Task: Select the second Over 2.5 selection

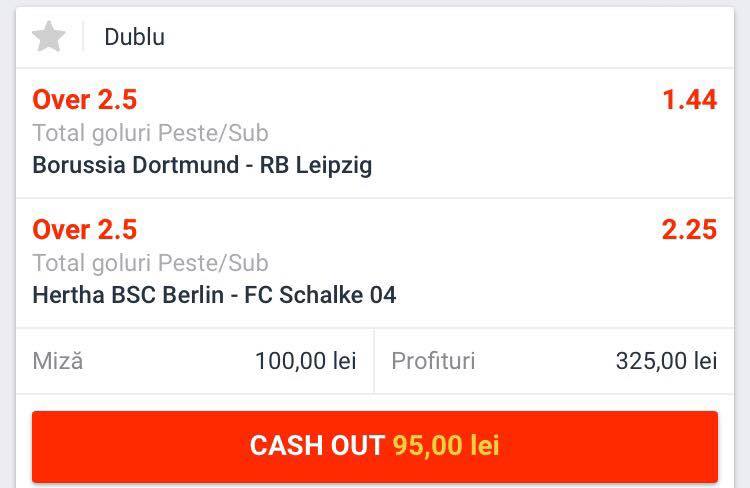Action: point(85,229)
